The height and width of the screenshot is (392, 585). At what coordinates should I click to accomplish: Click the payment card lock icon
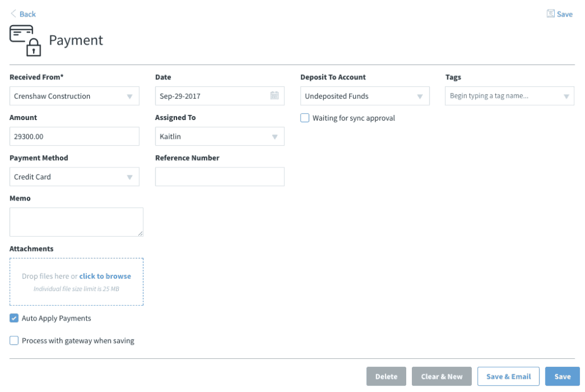point(25,41)
